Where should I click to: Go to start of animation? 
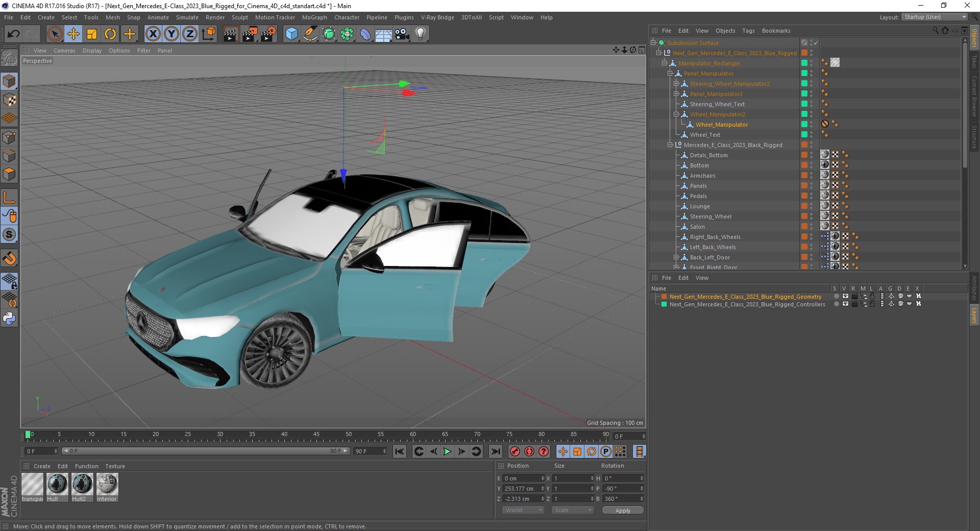tap(400, 451)
